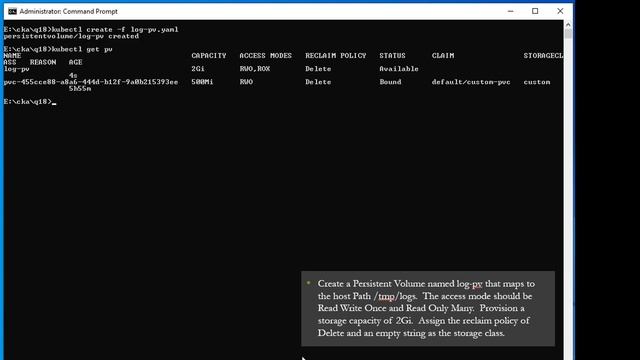Image resolution: width=640 pixels, height=360 pixels.
Task: Click the '500Mi' capacity value
Action: pos(202,82)
